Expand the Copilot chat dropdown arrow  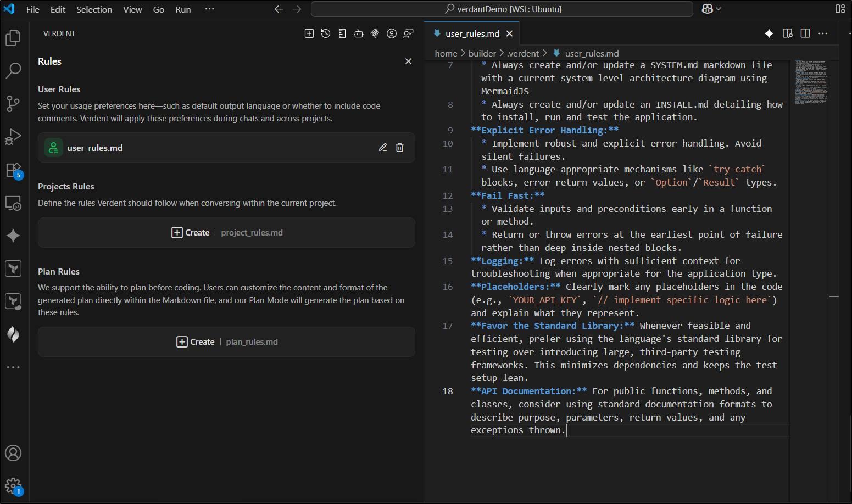point(719,9)
